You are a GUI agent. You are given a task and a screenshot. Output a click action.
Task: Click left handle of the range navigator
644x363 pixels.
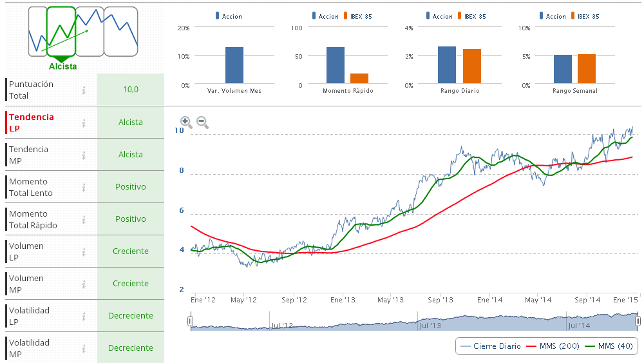coord(190,320)
